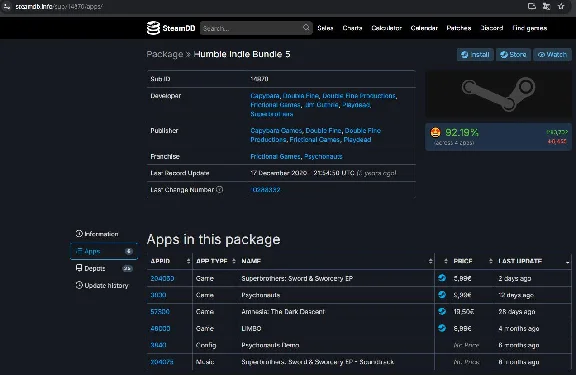Screen dimensions: 576x375
Task: Open the Steam store icon for Superbrothers row
Action: [442, 278]
